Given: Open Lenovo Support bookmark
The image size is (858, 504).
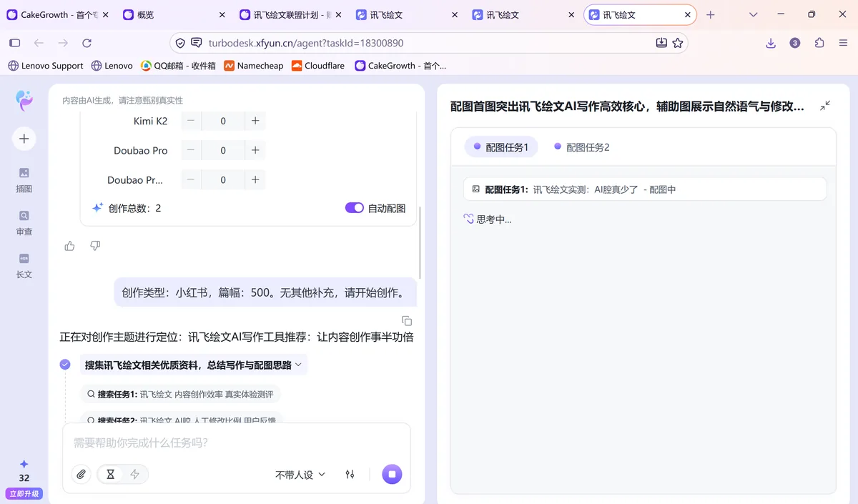Looking at the screenshot, I should tap(46, 65).
